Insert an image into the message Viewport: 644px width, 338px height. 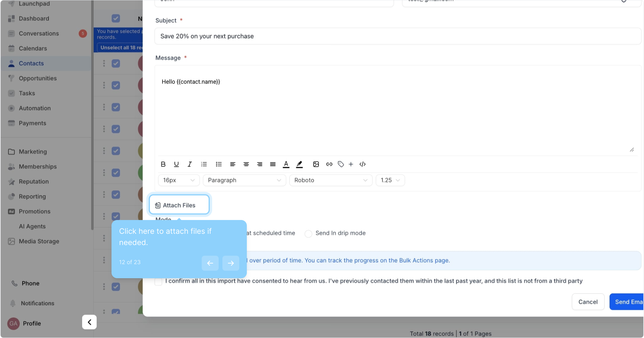[316, 164]
